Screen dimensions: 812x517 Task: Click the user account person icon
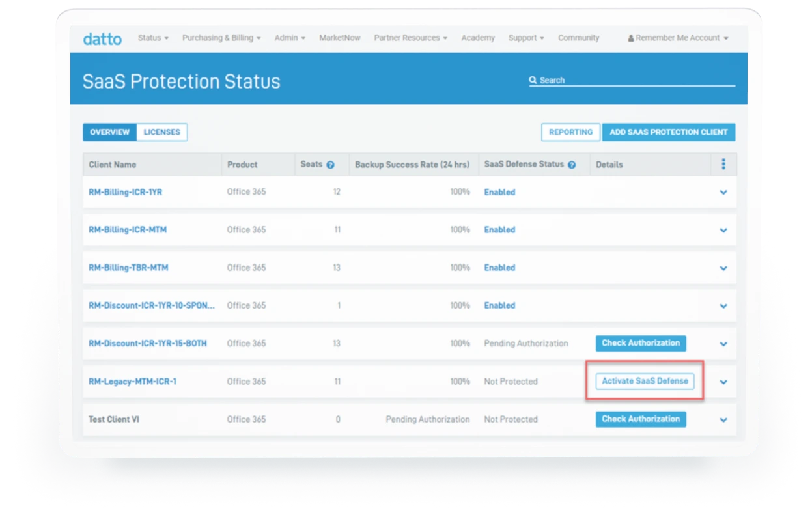(x=630, y=38)
